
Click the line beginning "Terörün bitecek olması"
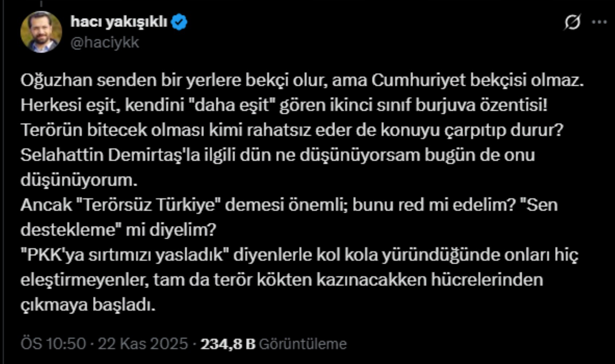[292, 130]
